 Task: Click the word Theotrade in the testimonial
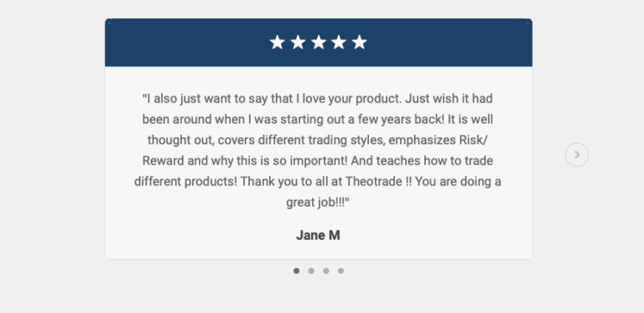373,181
